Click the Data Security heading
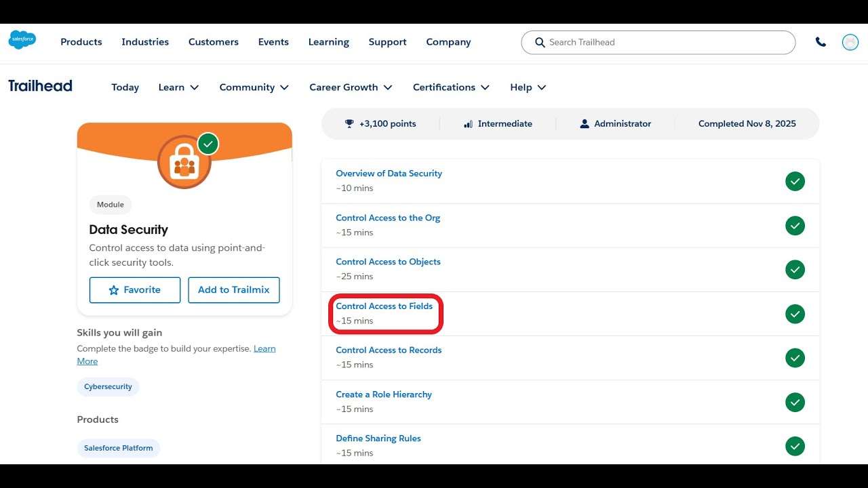 pyautogui.click(x=129, y=230)
